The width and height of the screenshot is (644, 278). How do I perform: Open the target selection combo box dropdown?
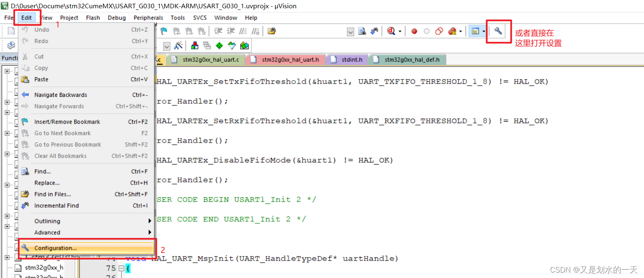(166, 46)
